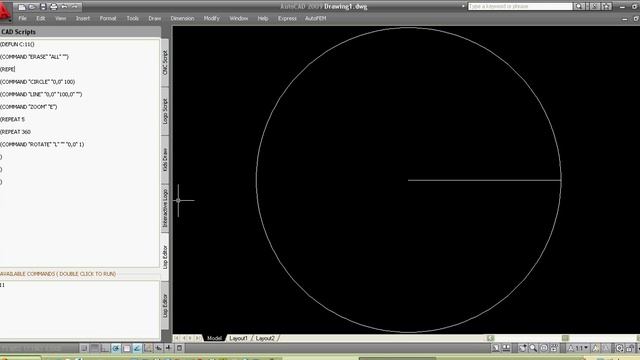Click the Plot/Print icon

pos(53,7)
